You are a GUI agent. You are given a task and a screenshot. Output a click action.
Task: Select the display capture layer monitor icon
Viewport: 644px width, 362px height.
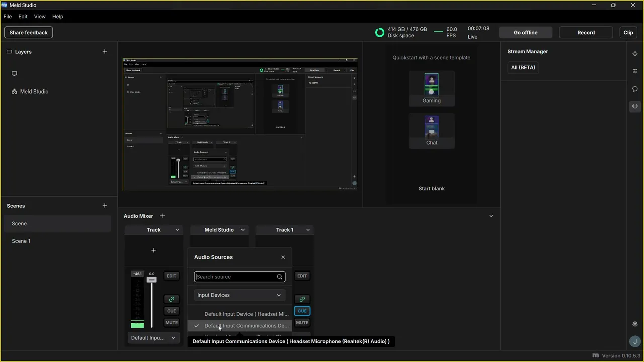14,74
